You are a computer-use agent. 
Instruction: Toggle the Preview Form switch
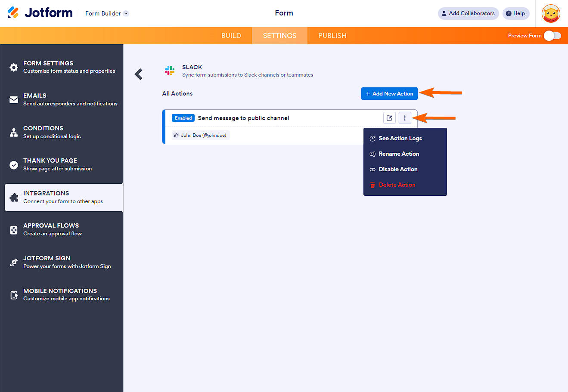tap(552, 36)
